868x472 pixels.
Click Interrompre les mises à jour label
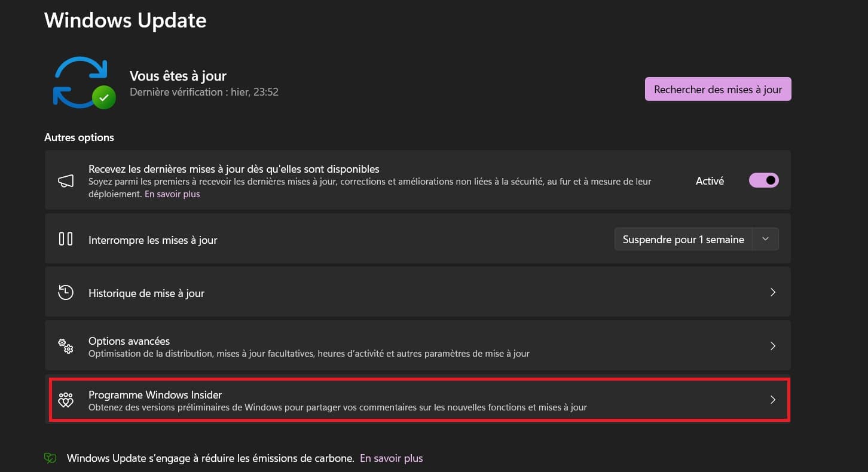coord(152,240)
